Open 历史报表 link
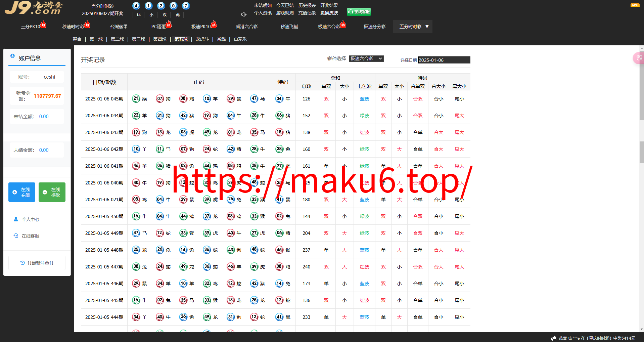Viewport: 644px width, 342px height. 307,5
